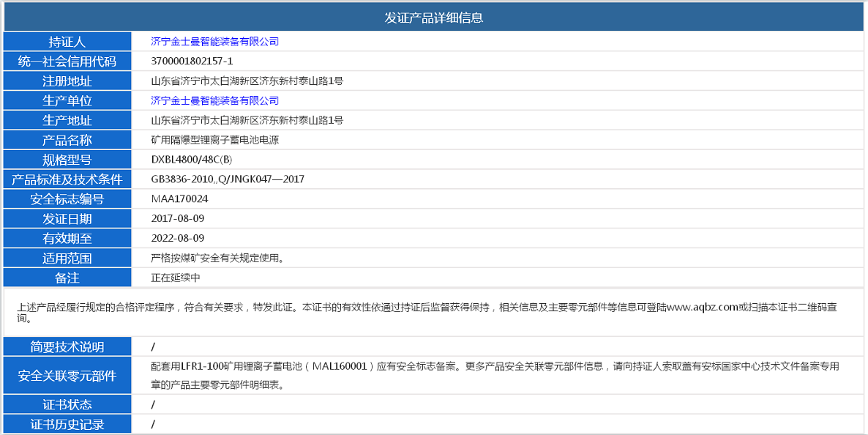Click the 证书历史记录 row header

pyautogui.click(x=67, y=423)
